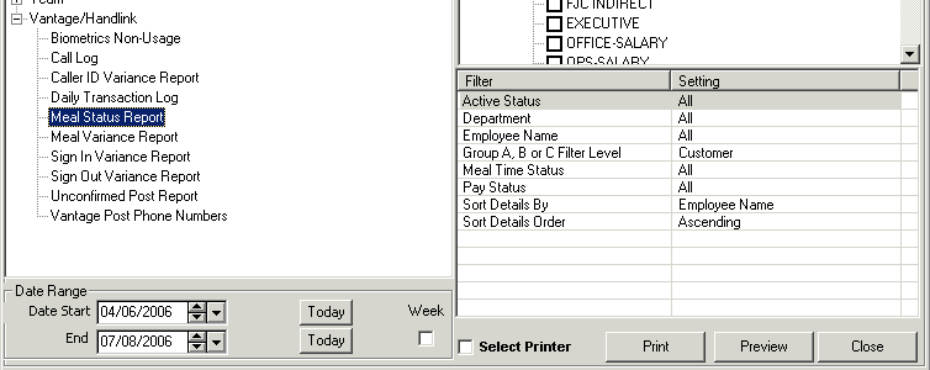Click the Preview button
930x370 pixels.
tap(763, 347)
